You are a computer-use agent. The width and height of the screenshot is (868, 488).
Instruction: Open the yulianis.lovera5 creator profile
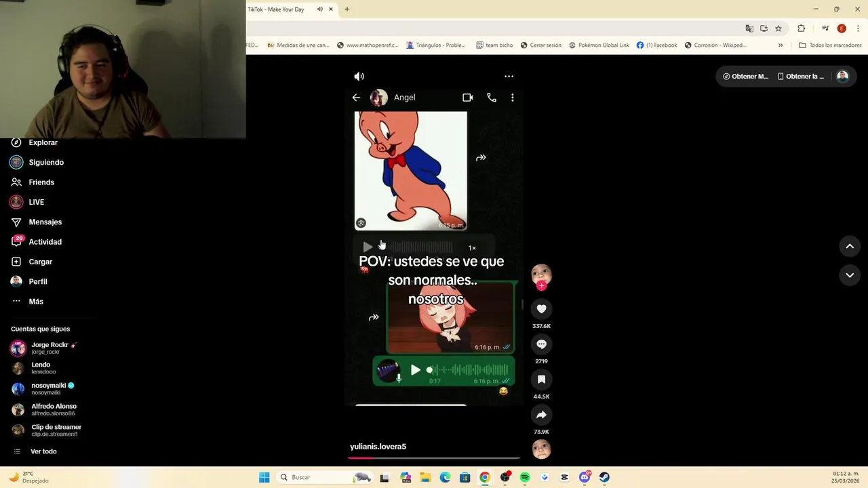[378, 447]
